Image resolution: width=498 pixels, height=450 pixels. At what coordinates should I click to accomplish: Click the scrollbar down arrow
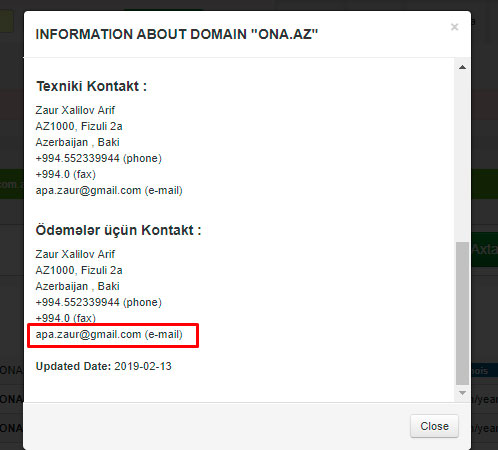pyautogui.click(x=462, y=393)
